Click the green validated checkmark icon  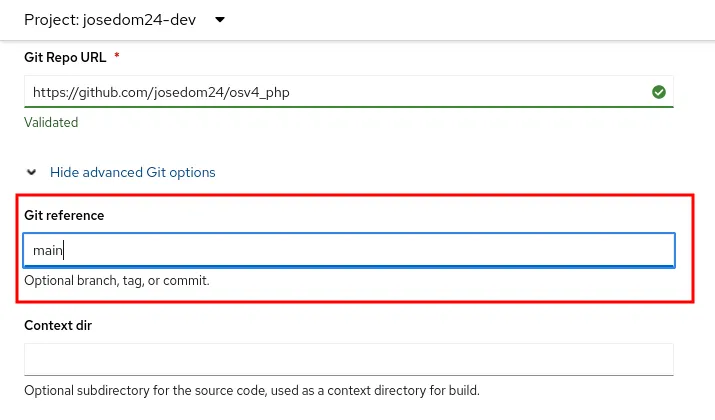[659, 92]
